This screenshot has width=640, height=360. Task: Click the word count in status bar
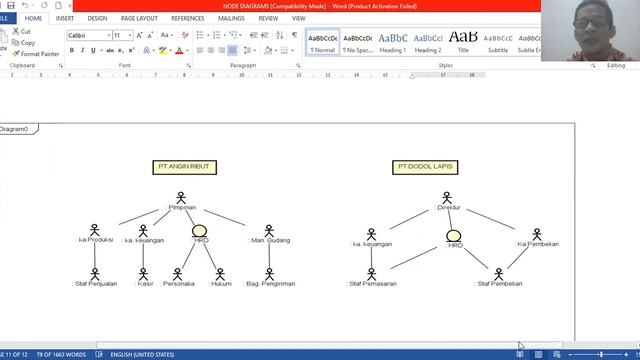tap(61, 355)
